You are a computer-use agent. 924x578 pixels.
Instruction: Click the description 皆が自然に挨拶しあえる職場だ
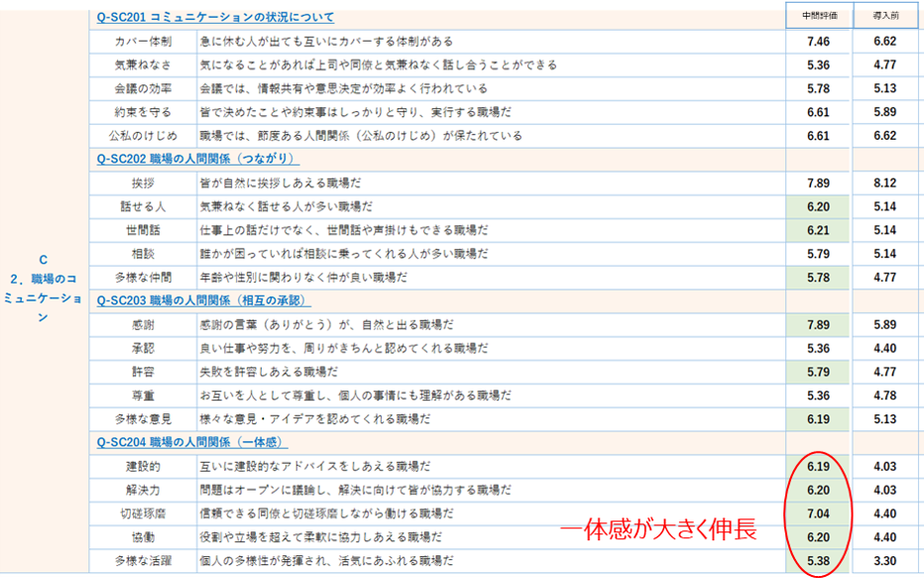click(281, 183)
